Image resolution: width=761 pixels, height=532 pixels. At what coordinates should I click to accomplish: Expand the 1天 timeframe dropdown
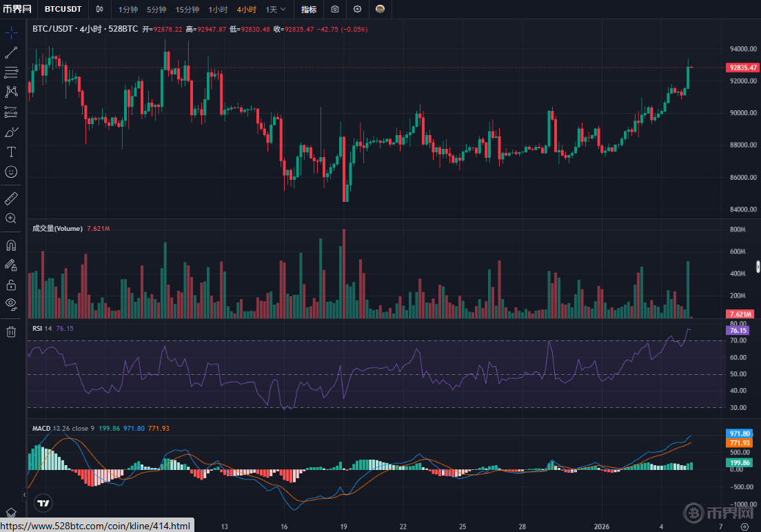click(x=276, y=10)
